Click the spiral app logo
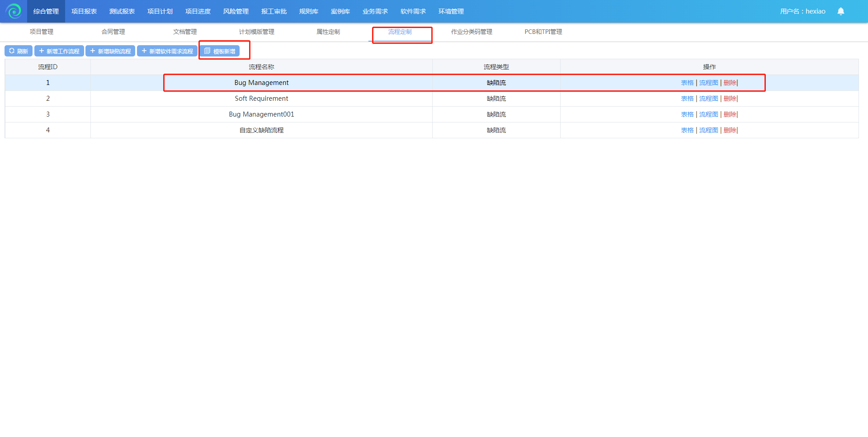868x437 pixels. coord(14,11)
